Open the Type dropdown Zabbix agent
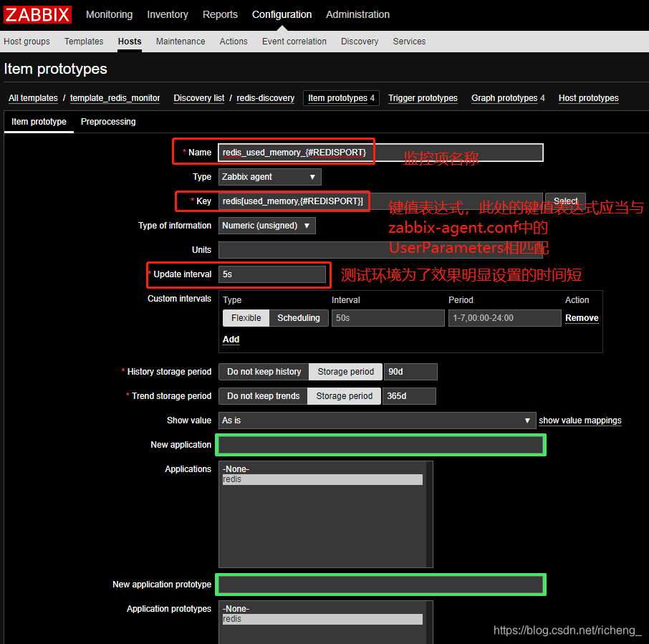 (x=269, y=177)
